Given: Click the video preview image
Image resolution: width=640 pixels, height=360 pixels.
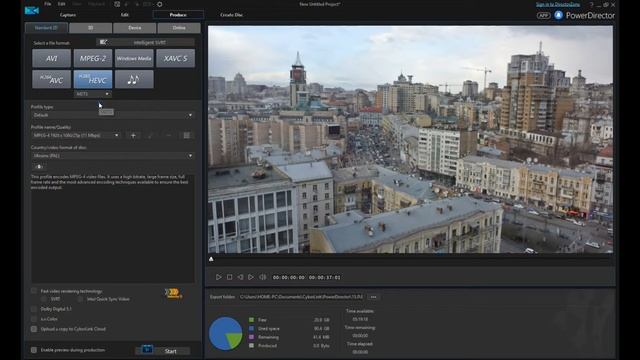Looking at the screenshot, I should coord(410,140).
